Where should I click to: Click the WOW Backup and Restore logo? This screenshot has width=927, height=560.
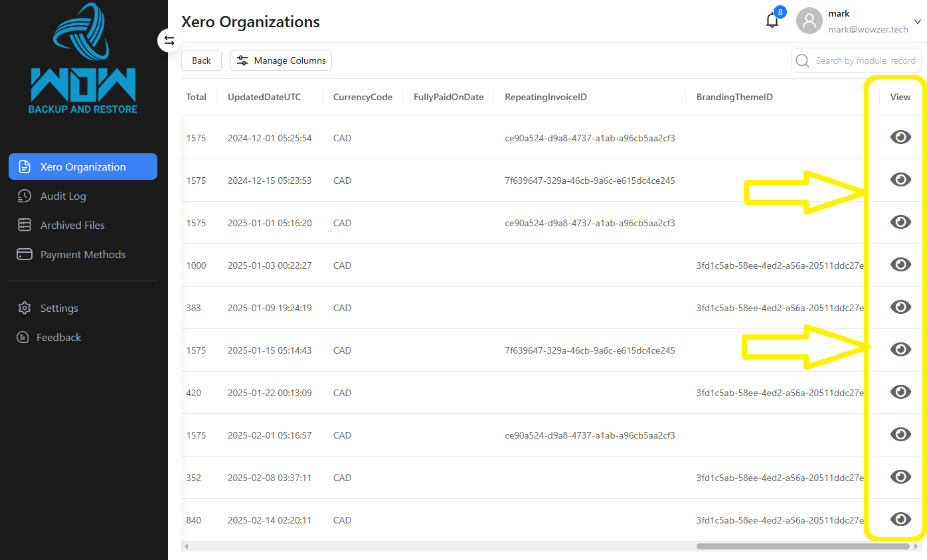click(82, 60)
